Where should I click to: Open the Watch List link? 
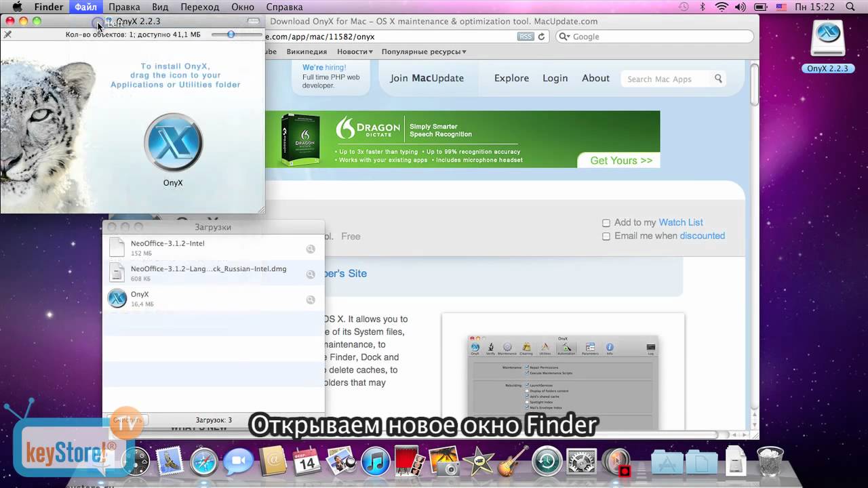[x=681, y=222]
